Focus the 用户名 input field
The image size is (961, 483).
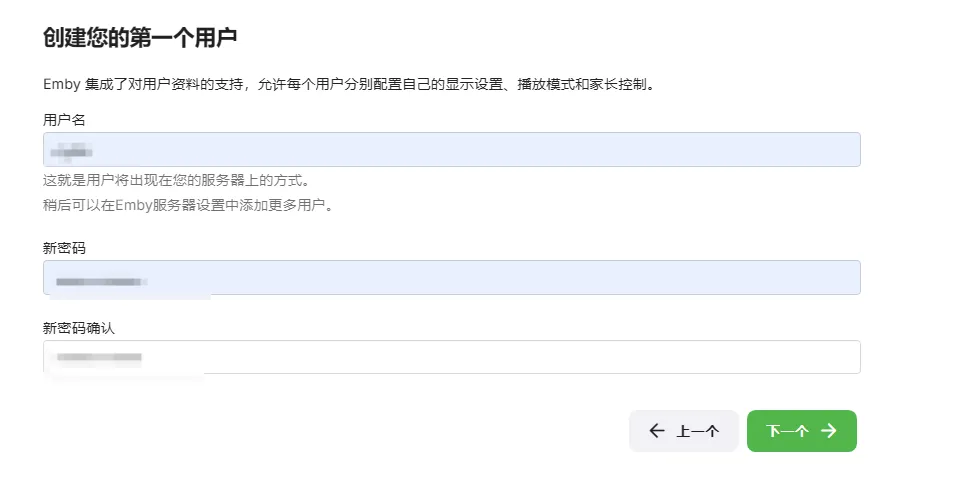(x=451, y=150)
